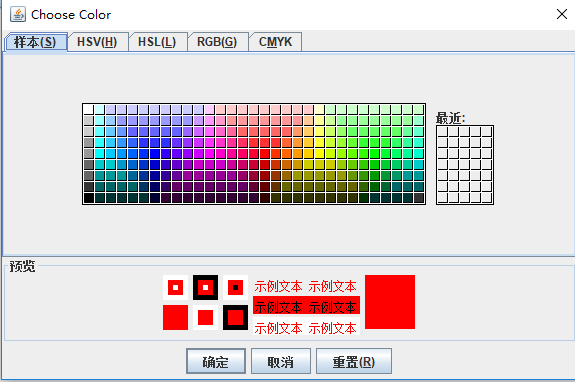Cancel the dialog with the 取消 button

(x=281, y=361)
